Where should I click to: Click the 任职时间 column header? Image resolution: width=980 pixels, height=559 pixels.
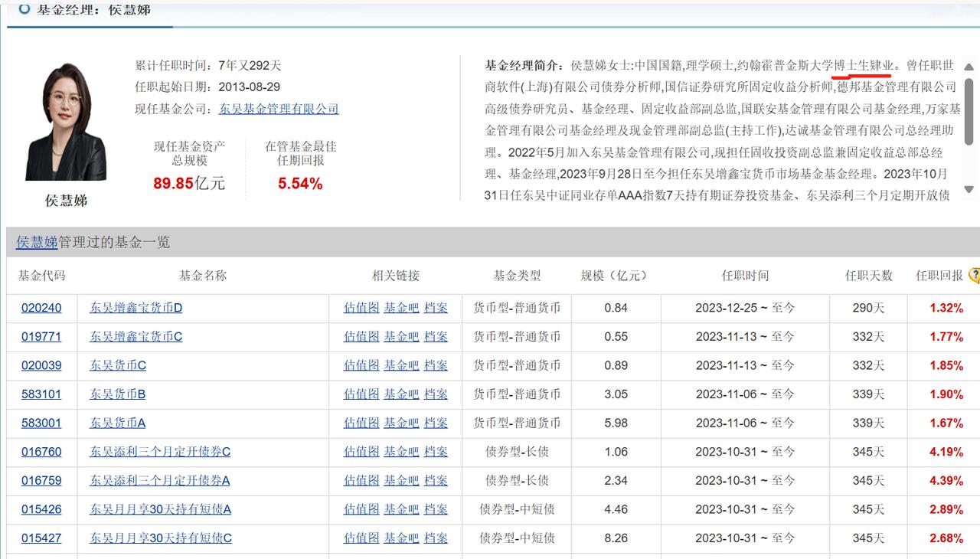745,276
